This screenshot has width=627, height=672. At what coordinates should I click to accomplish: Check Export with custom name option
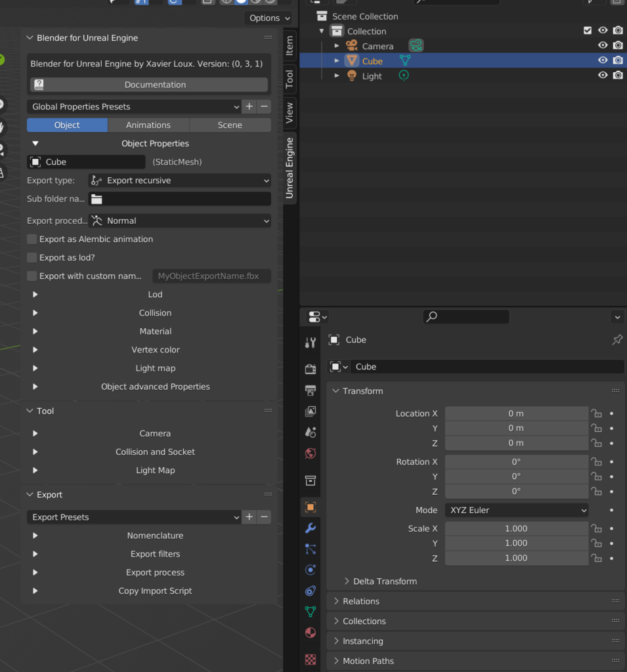point(32,276)
